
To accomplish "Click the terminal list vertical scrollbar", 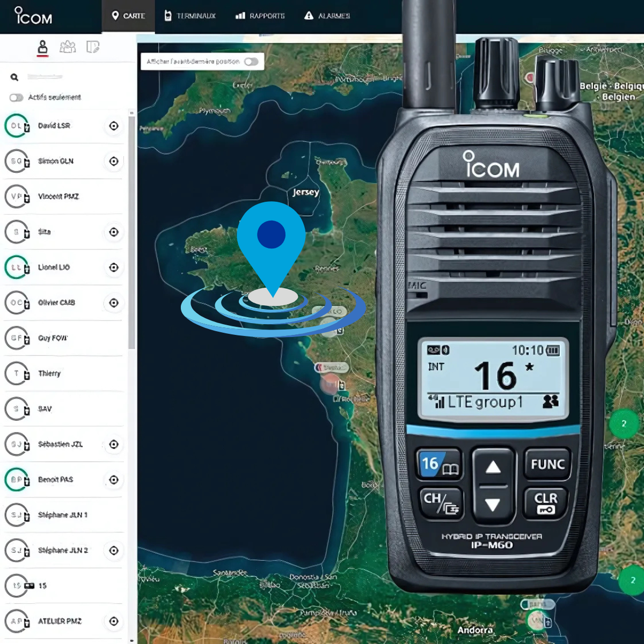I will (x=131, y=231).
